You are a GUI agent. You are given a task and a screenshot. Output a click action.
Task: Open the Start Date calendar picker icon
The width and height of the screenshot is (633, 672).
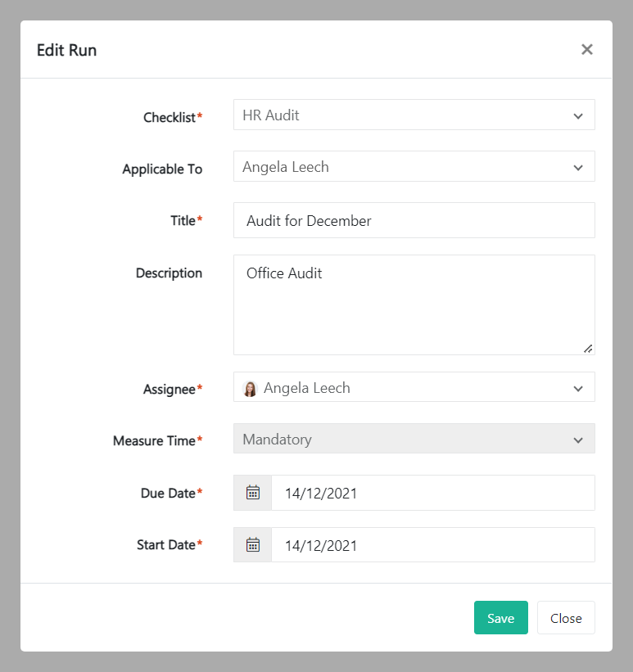point(253,544)
